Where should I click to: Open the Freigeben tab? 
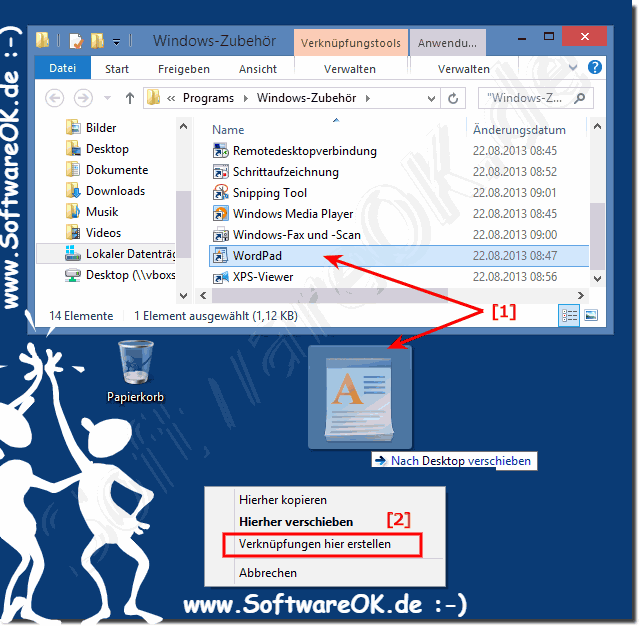point(184,69)
